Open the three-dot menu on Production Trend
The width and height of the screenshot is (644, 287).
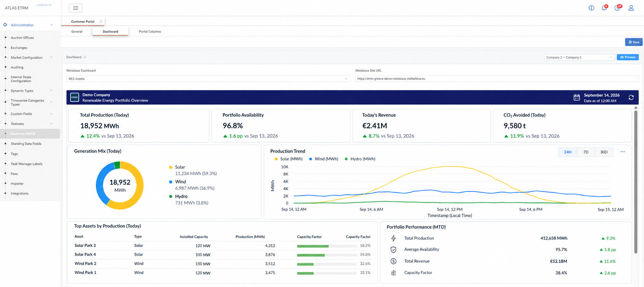[x=623, y=152]
